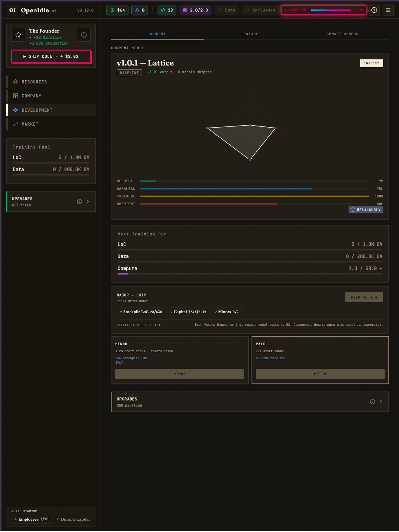399x532 pixels.
Task: Open Market section
Action: [x=51, y=124]
